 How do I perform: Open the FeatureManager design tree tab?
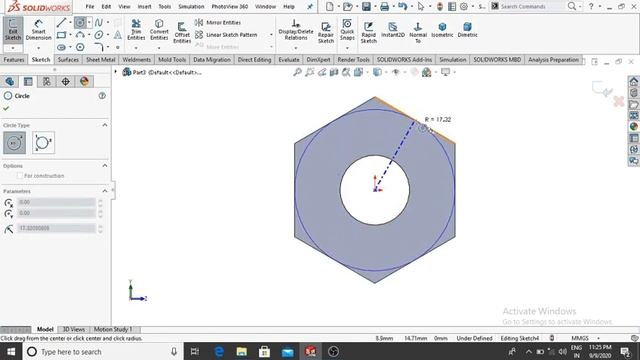click(x=9, y=81)
